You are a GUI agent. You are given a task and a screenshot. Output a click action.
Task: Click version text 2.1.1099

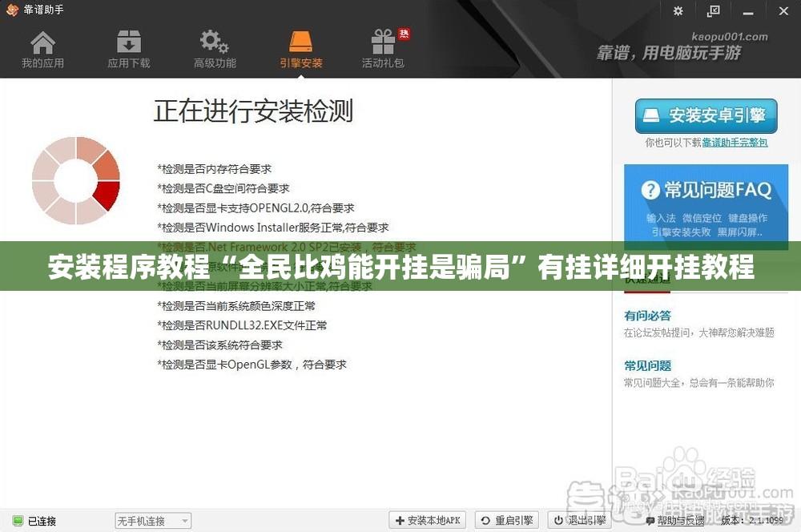766,521
